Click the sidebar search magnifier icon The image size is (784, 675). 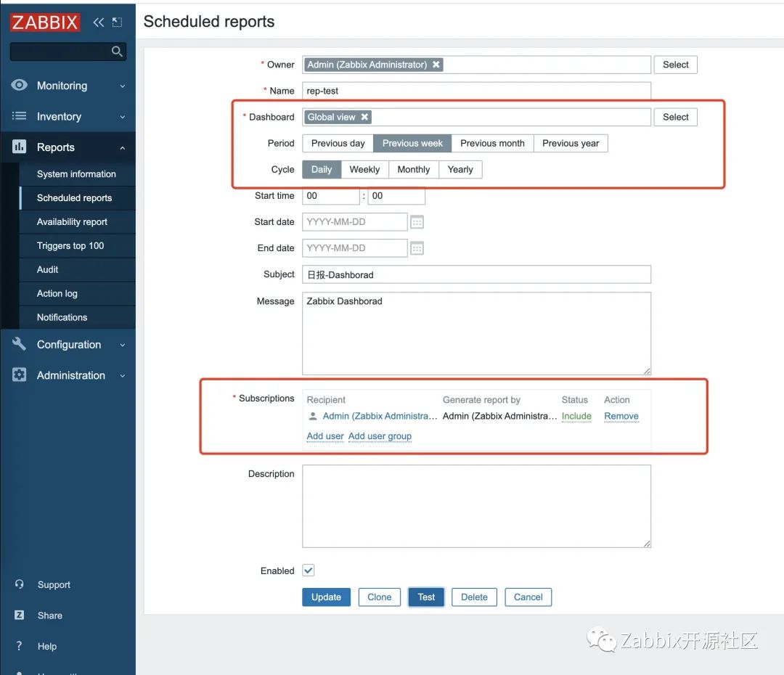[x=117, y=51]
